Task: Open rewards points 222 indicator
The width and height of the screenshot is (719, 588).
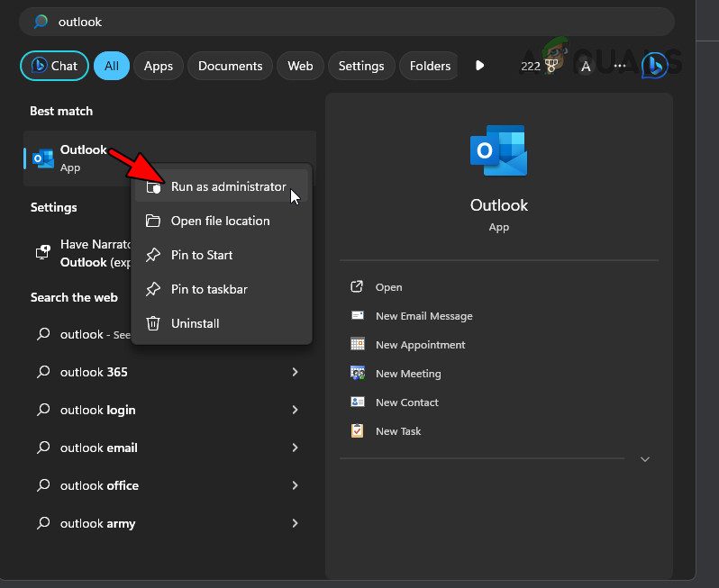Action: tap(538, 67)
